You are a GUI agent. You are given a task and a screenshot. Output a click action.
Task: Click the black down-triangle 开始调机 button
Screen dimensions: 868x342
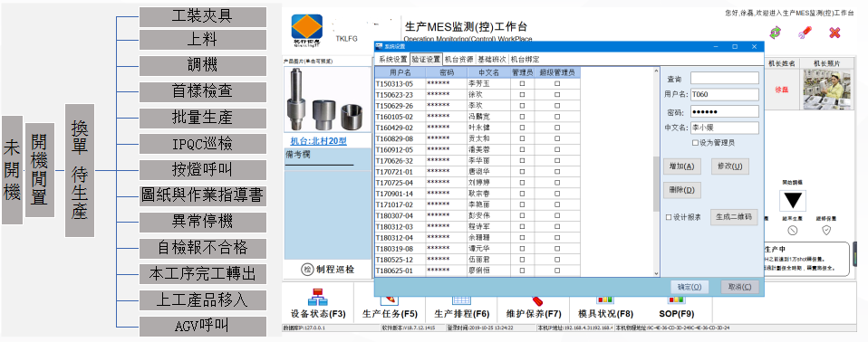[793, 201]
